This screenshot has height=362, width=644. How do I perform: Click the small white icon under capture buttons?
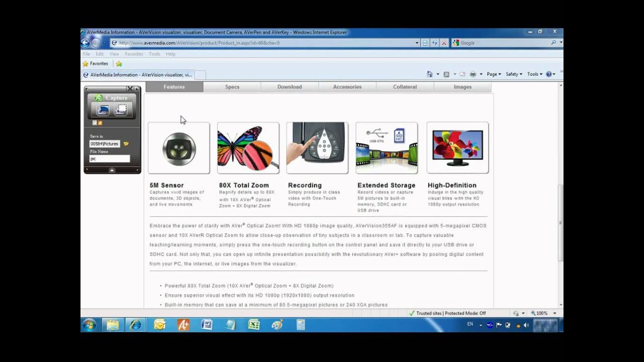tap(95, 123)
